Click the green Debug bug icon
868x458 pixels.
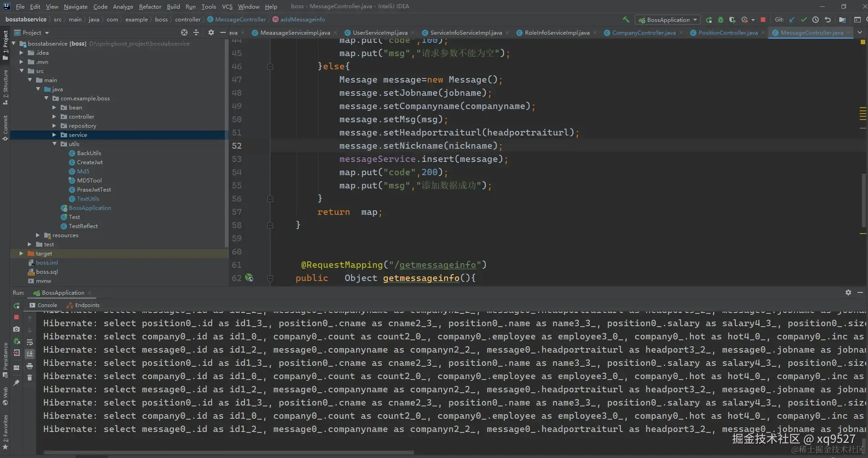pyautogui.click(x=721, y=20)
